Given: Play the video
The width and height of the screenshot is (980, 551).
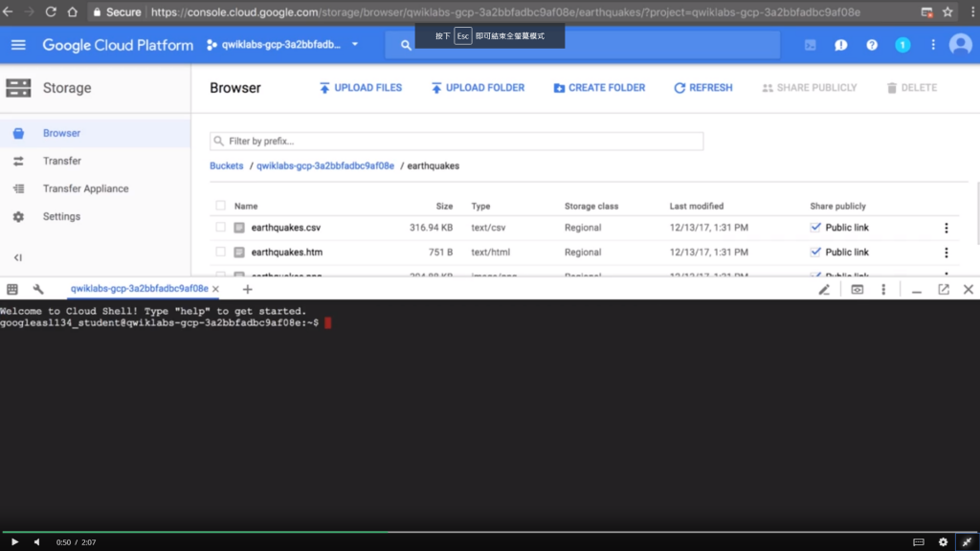Looking at the screenshot, I should (x=14, y=542).
